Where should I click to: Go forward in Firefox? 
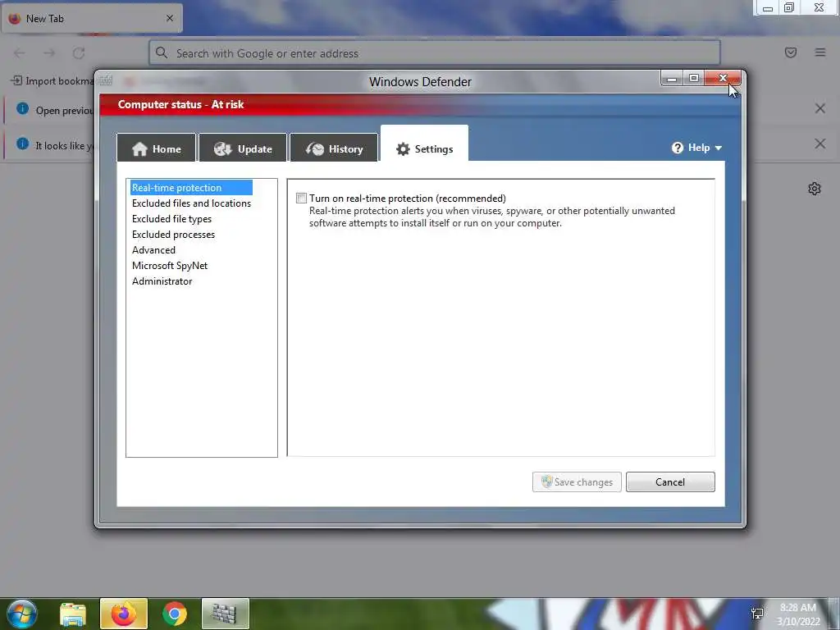49,53
